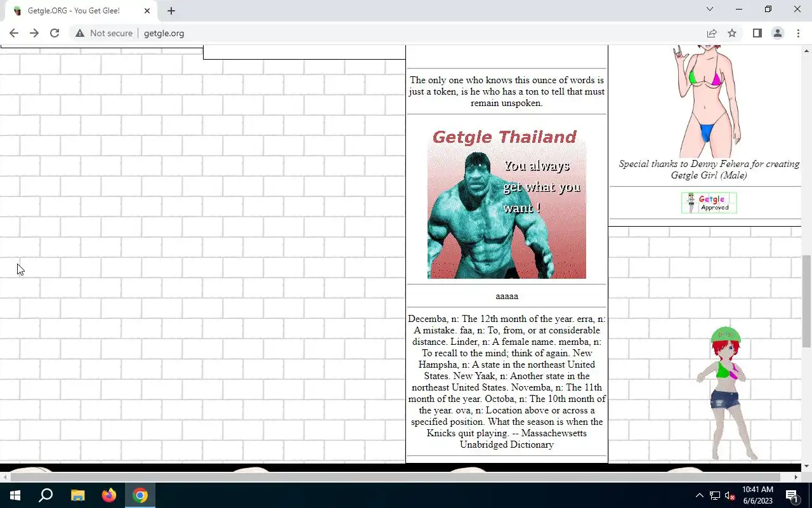Click the "Massachewsetts Unabridged Dictionary" text

[523, 439]
